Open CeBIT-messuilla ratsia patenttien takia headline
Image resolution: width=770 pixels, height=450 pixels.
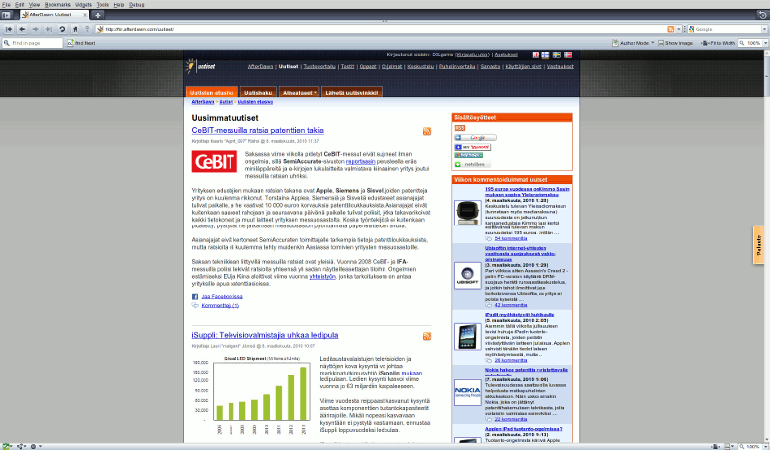257,130
